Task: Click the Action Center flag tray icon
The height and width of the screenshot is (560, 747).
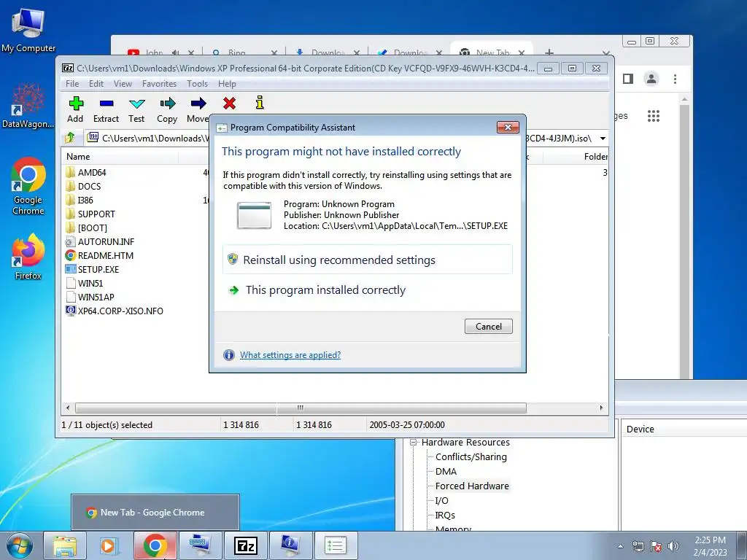Action: pyautogui.click(x=656, y=546)
